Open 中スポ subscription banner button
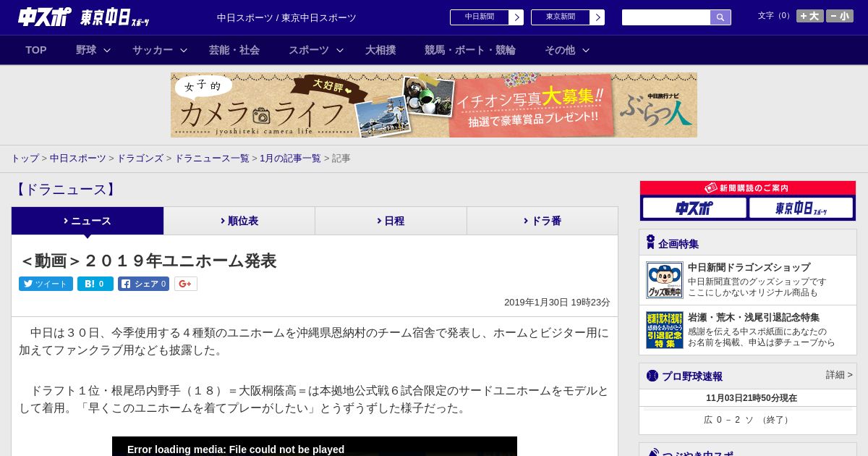The image size is (868, 456). pyautogui.click(x=694, y=208)
